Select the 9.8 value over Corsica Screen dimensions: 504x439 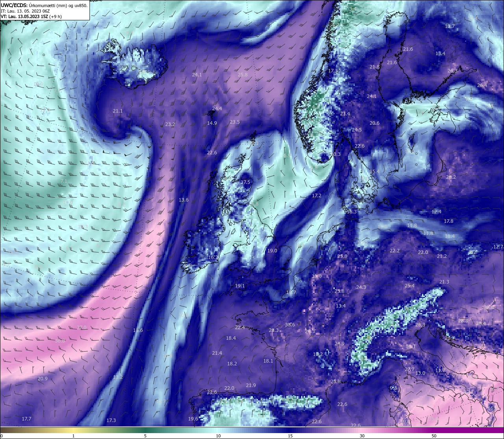[393, 388]
